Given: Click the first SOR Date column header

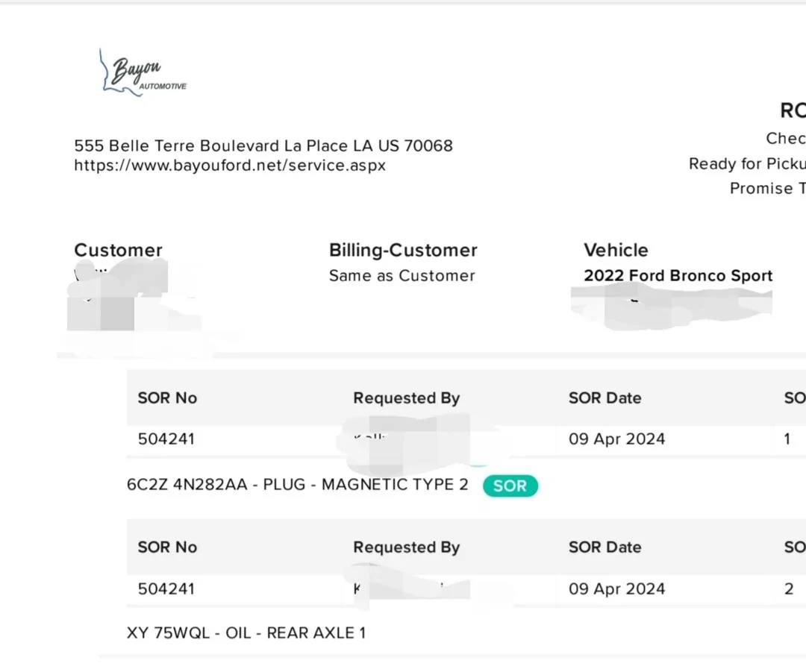Looking at the screenshot, I should coord(604,398).
